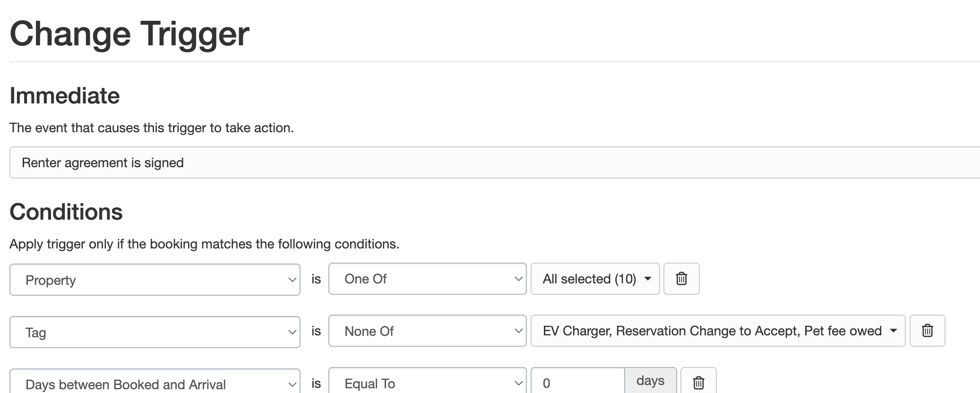Click the 'days' unit label
Screen dimensions: 980x393
pos(650,381)
